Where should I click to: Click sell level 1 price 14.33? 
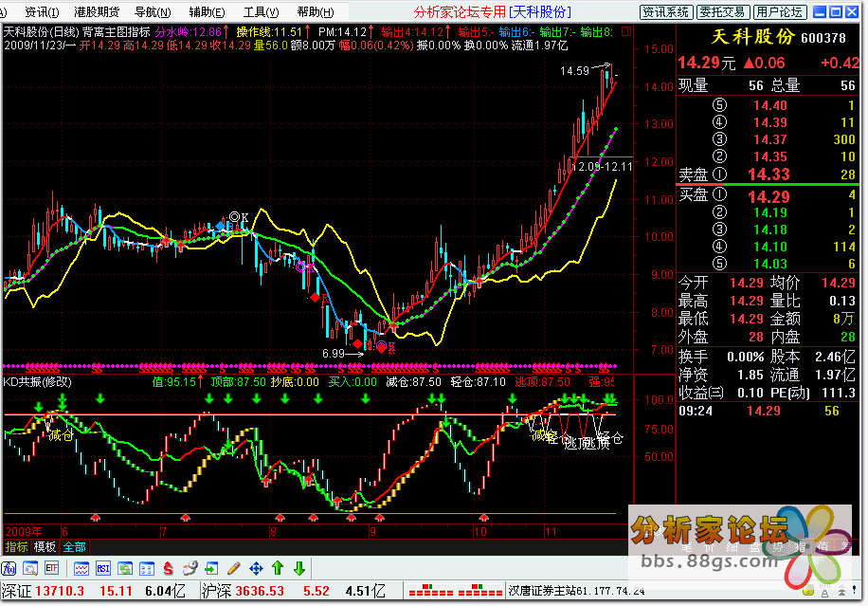(x=769, y=174)
